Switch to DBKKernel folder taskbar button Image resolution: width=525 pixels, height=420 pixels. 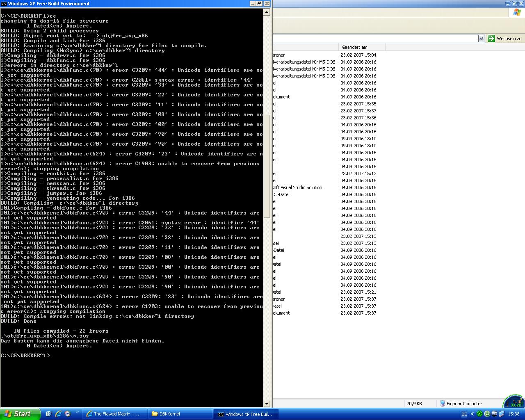click(x=180, y=414)
